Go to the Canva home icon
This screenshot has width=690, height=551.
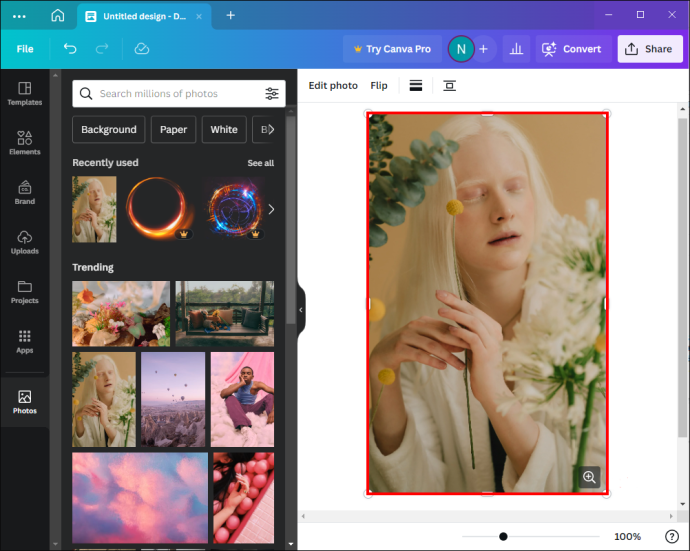click(x=58, y=15)
